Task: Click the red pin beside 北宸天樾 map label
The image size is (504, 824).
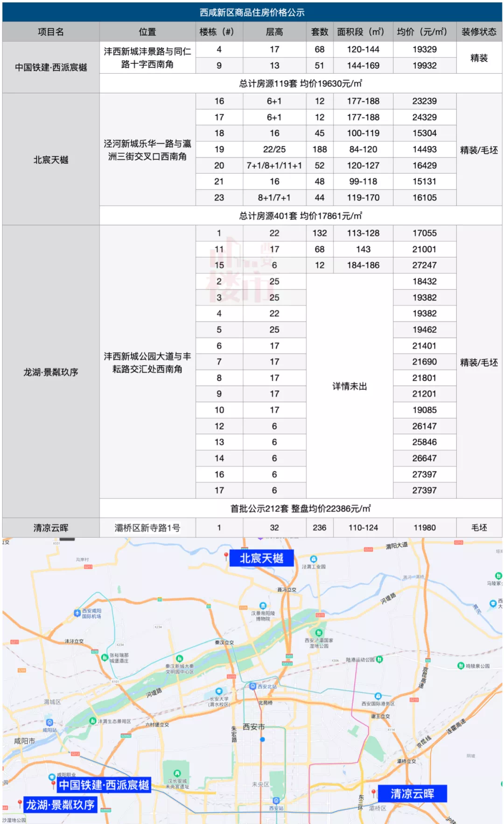Action: point(226,556)
